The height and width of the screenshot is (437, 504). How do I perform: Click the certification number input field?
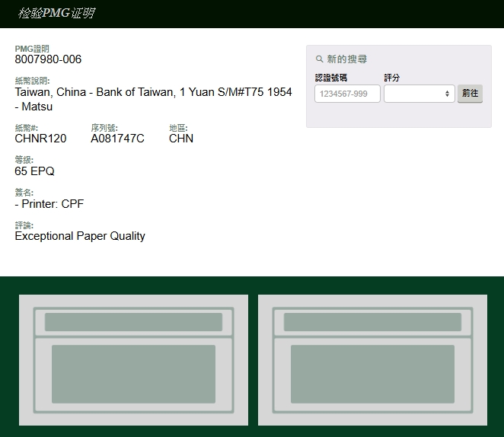point(347,94)
